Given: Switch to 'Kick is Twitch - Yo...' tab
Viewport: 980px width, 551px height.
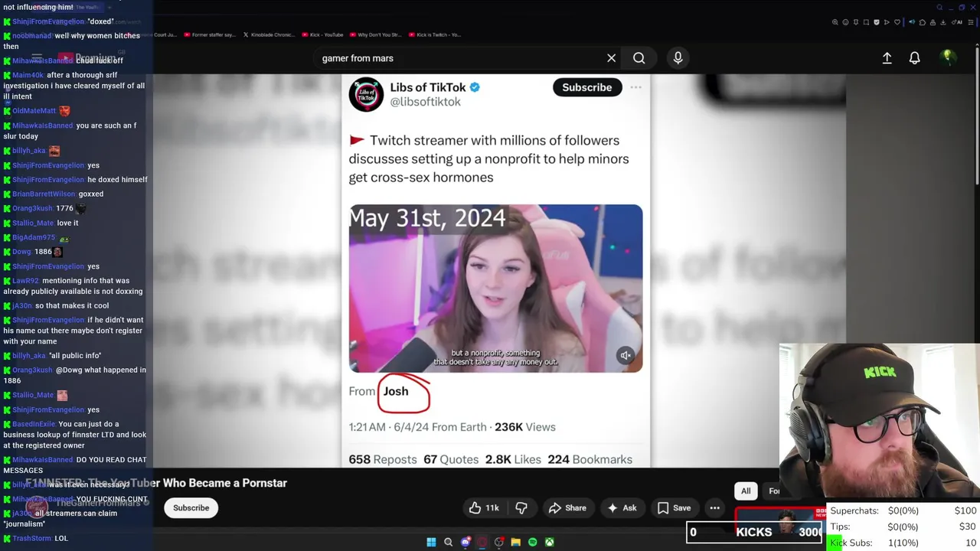Looking at the screenshot, I should pyautogui.click(x=435, y=34).
